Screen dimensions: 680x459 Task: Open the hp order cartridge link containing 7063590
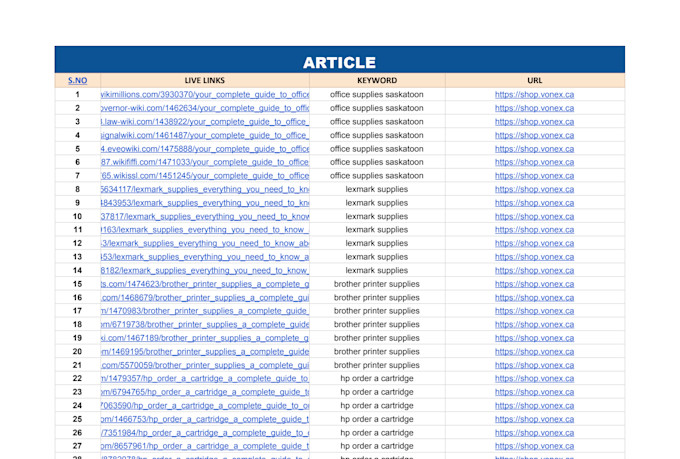click(x=205, y=406)
